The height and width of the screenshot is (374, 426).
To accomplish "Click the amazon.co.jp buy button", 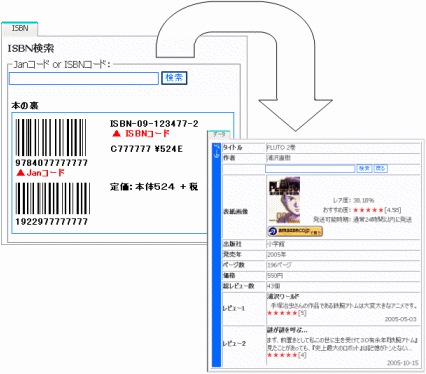I will [295, 231].
